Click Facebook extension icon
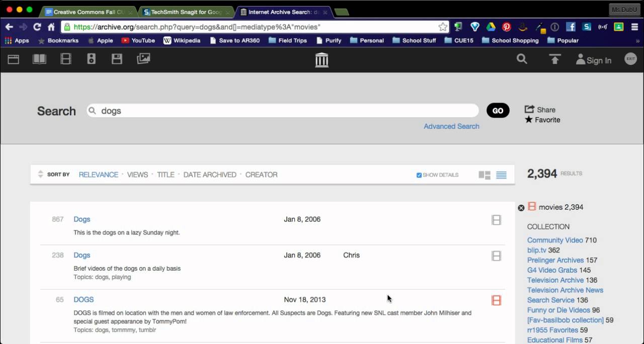Viewport: 644px width, 344px height. pyautogui.click(x=571, y=27)
